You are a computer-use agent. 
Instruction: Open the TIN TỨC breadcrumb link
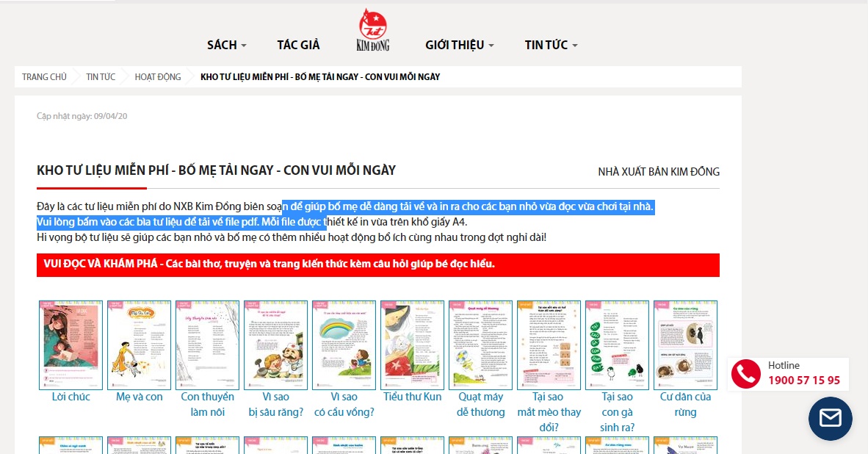(x=101, y=77)
